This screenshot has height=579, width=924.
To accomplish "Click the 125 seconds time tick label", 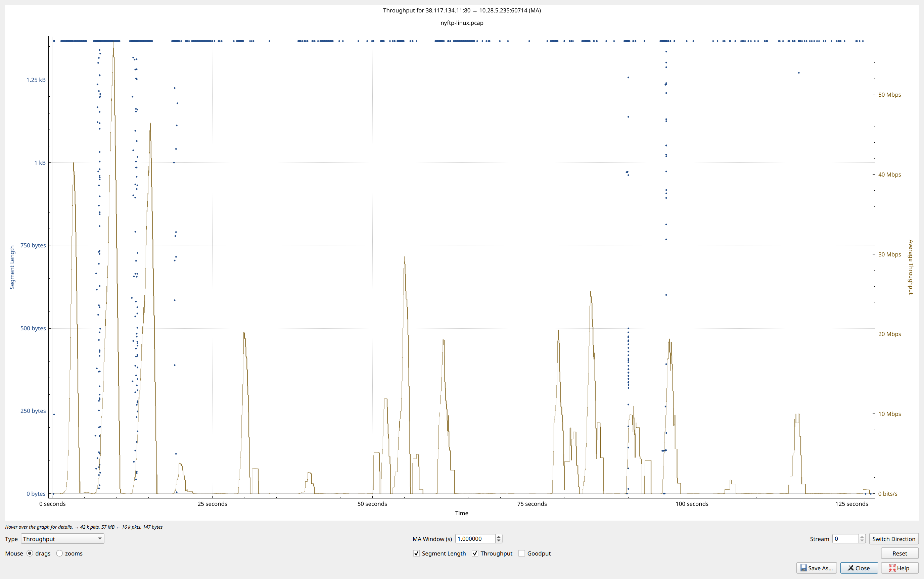I will (851, 504).
